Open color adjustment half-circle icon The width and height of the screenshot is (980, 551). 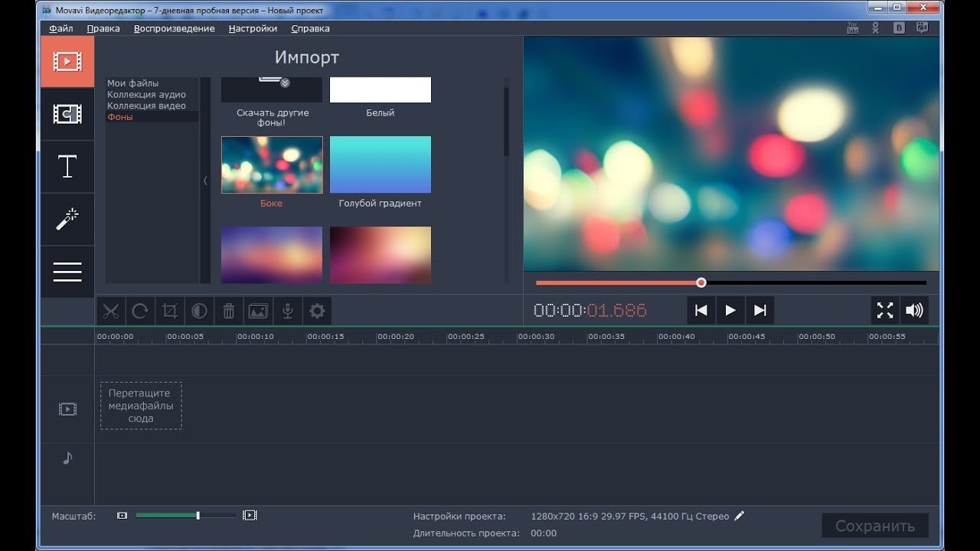tap(199, 311)
